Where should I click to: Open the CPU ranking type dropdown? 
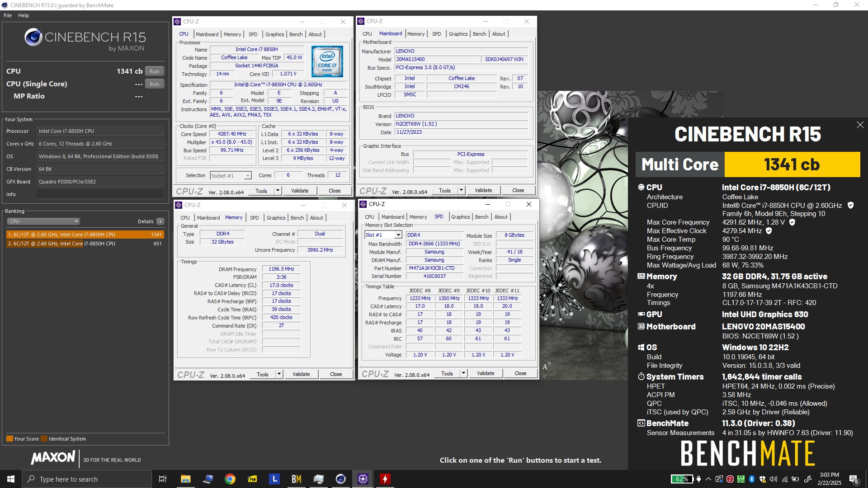[x=43, y=221]
